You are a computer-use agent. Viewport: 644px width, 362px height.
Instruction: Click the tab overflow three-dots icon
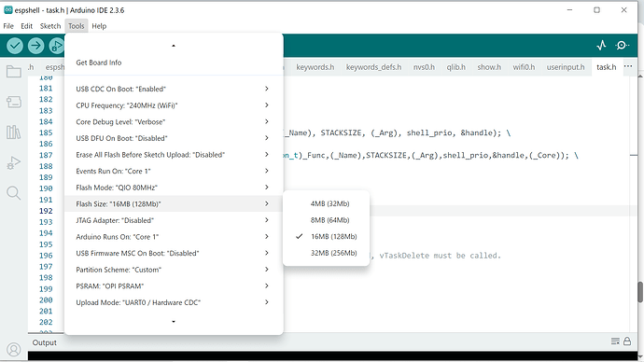pos(628,66)
